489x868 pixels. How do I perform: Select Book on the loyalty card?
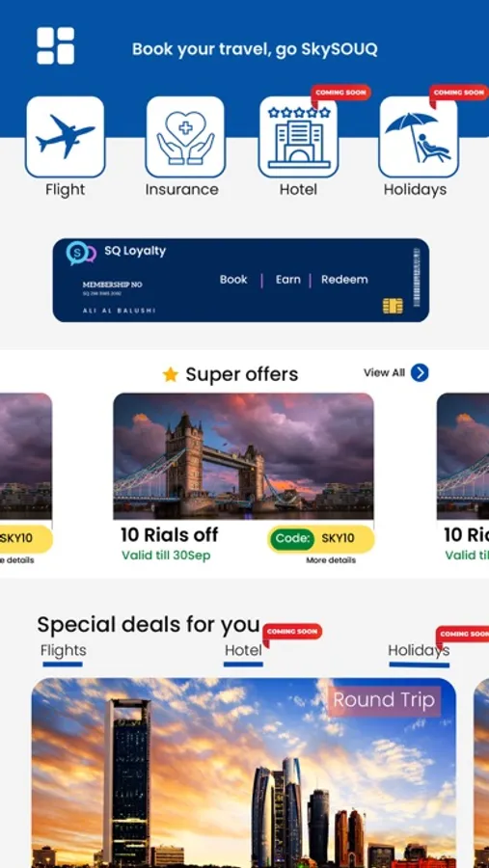(233, 280)
